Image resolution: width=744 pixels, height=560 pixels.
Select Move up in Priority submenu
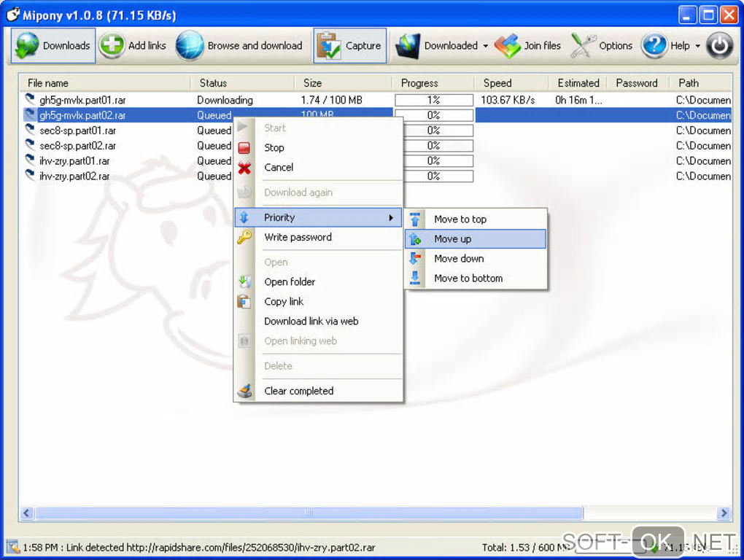point(476,239)
